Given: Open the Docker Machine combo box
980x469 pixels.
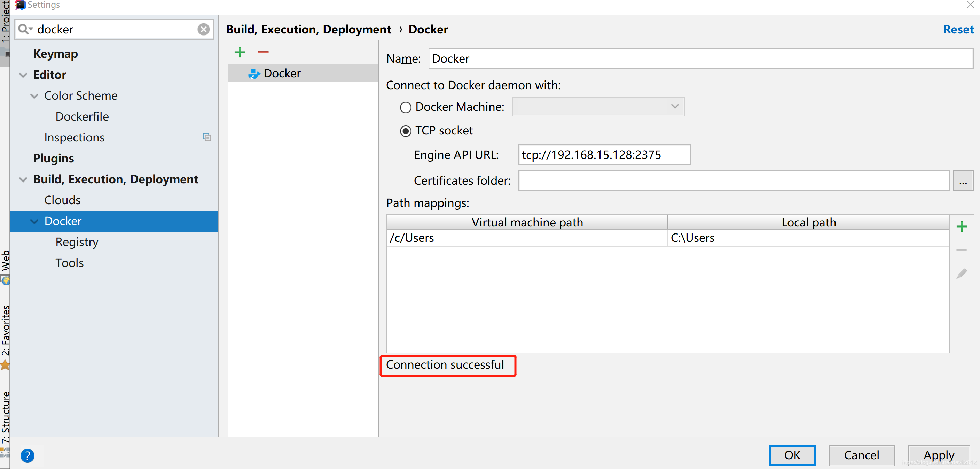Looking at the screenshot, I should click(x=598, y=107).
